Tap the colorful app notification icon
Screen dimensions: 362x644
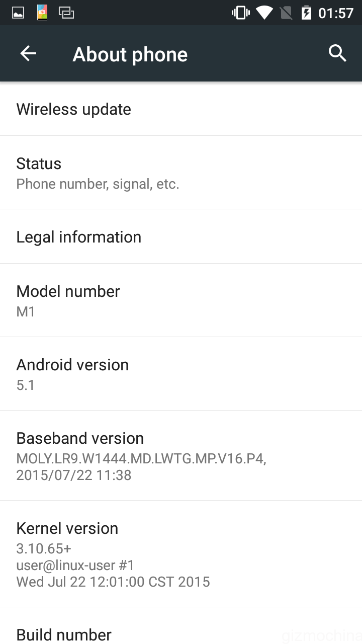click(42, 13)
